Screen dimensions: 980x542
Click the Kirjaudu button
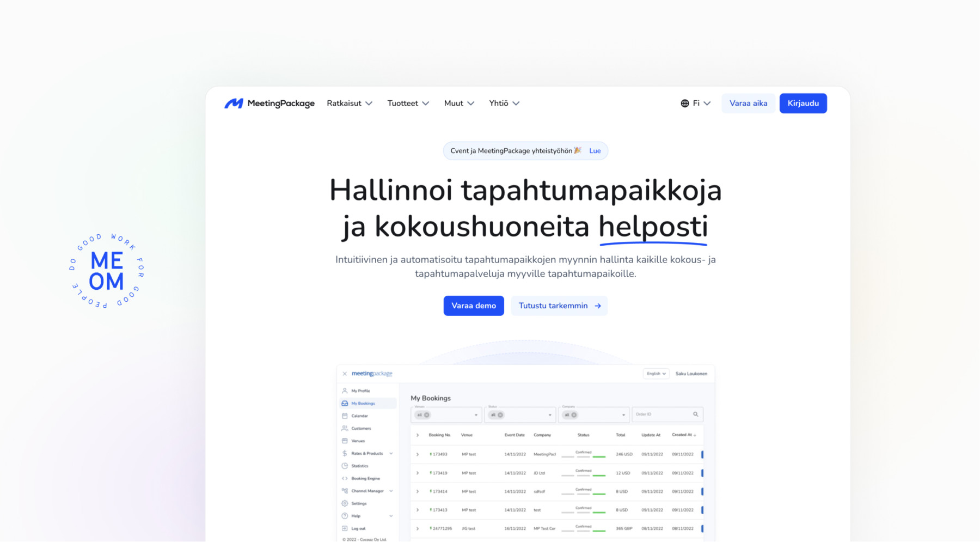803,103
